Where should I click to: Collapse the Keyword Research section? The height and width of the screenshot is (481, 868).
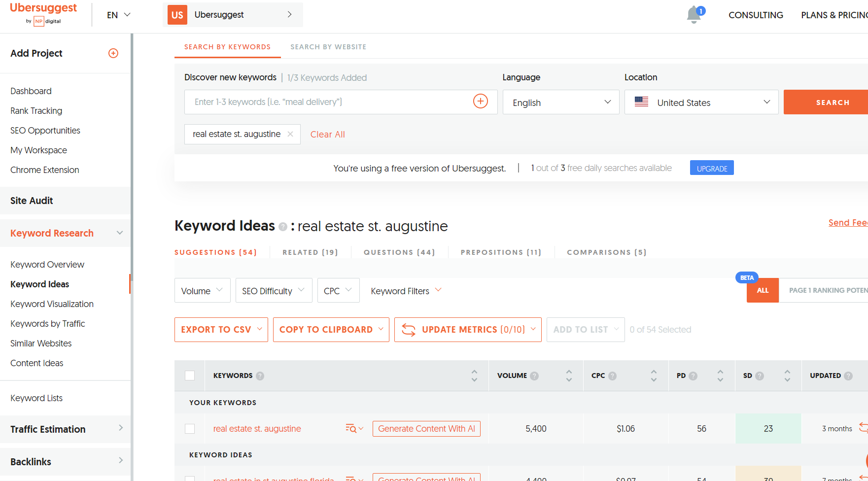click(65, 233)
